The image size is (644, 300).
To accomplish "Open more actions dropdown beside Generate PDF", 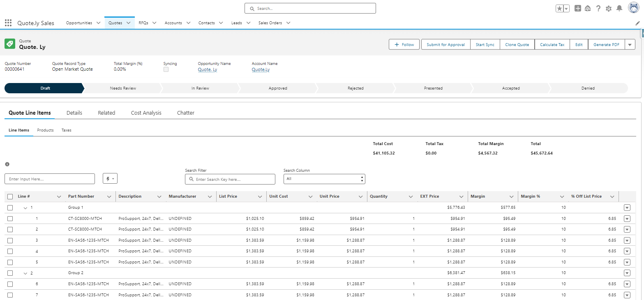I will (x=630, y=44).
